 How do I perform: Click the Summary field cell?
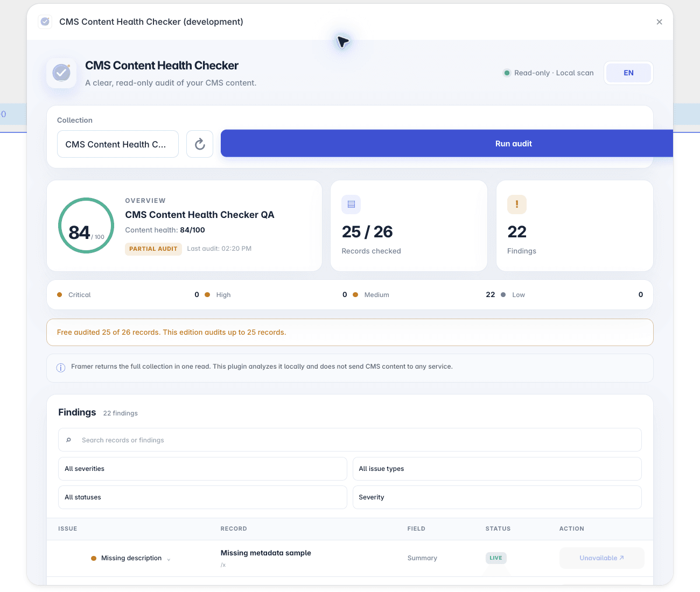(422, 558)
